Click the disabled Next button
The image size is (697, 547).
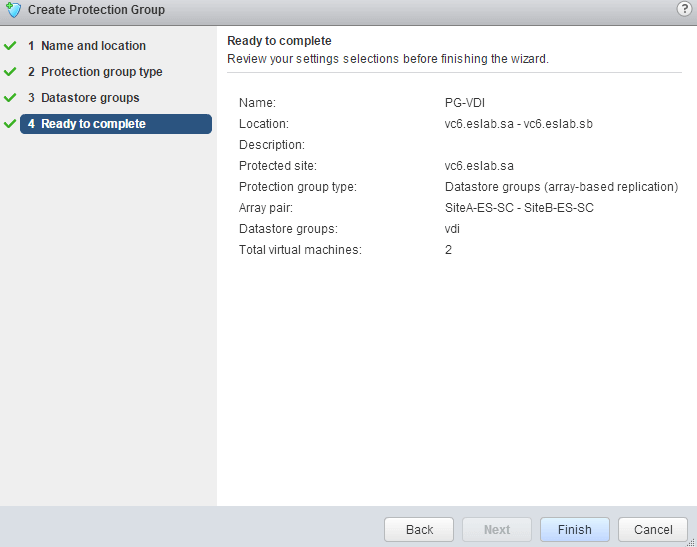[x=497, y=530]
